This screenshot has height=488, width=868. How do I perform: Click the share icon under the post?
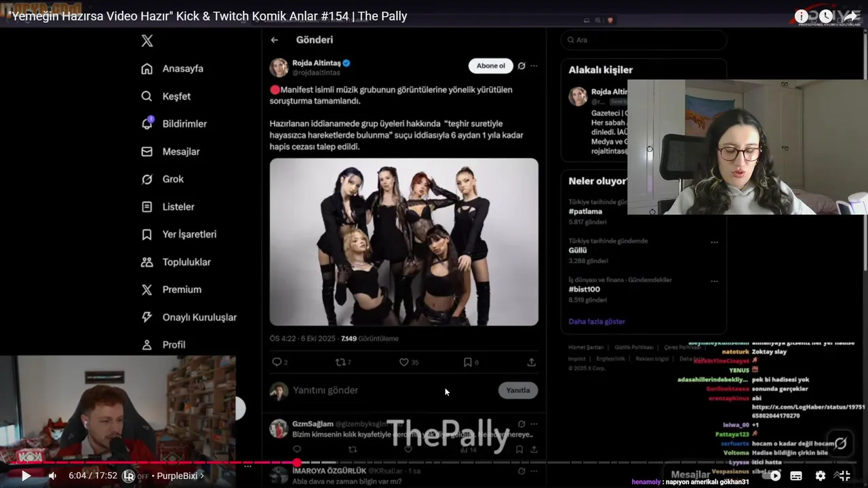532,362
